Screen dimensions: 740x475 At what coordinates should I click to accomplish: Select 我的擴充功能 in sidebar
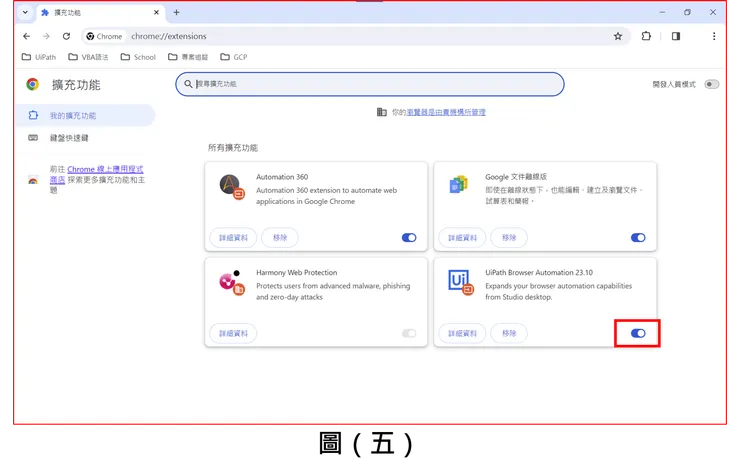click(85, 116)
